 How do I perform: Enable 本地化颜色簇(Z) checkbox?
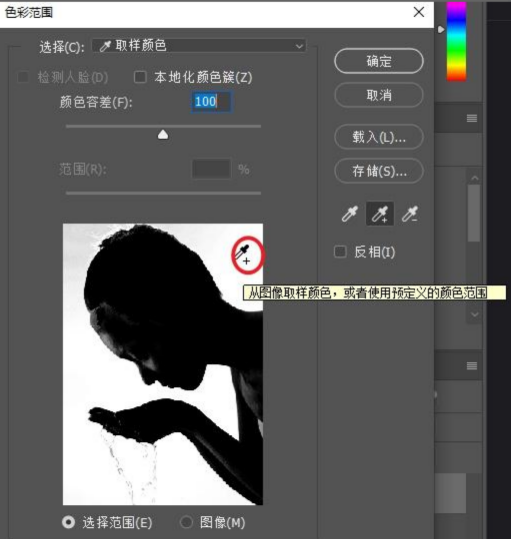[140, 77]
